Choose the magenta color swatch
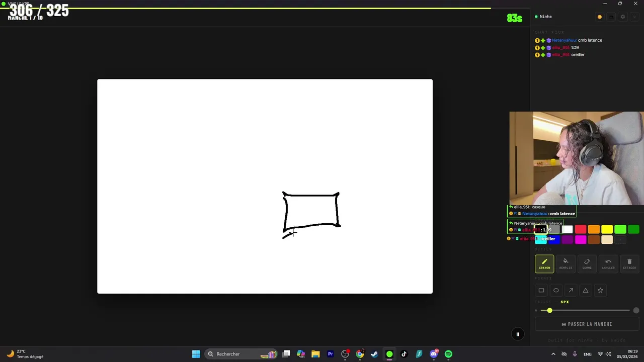Viewport: 644px width, 362px height. (x=581, y=240)
